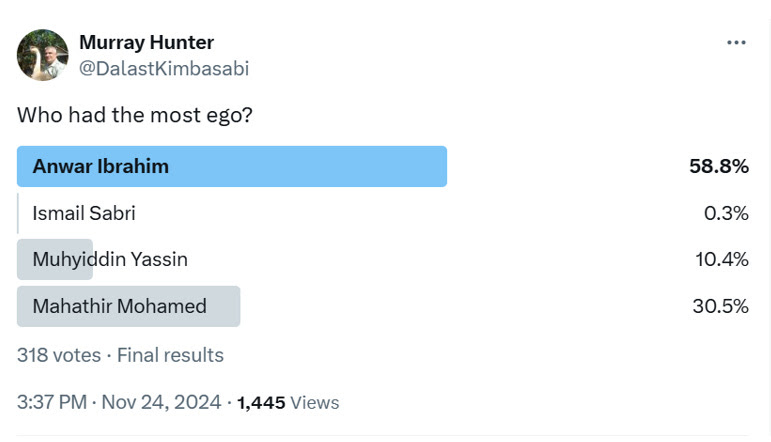Click the thin result sliver beside Ismail Sabri

click(x=18, y=213)
